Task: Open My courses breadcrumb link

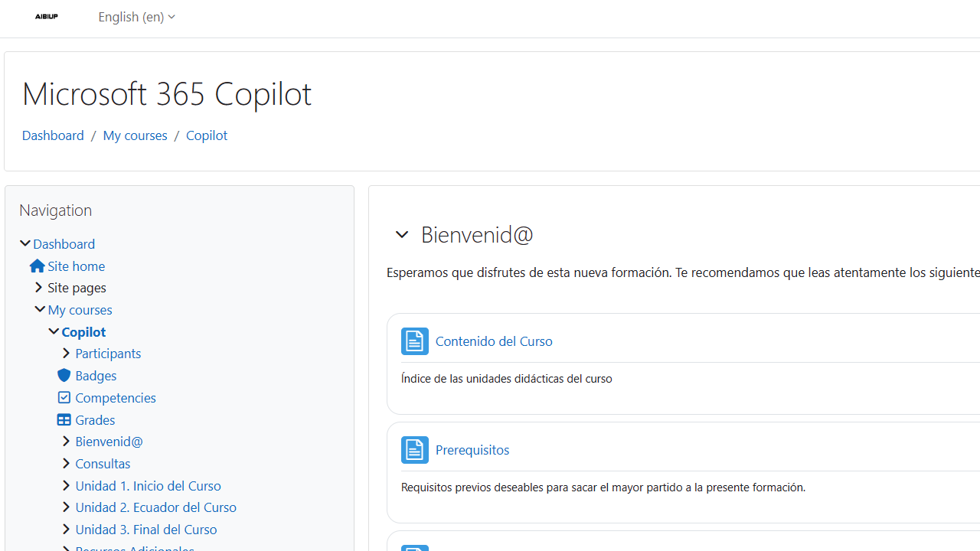Action: (135, 135)
